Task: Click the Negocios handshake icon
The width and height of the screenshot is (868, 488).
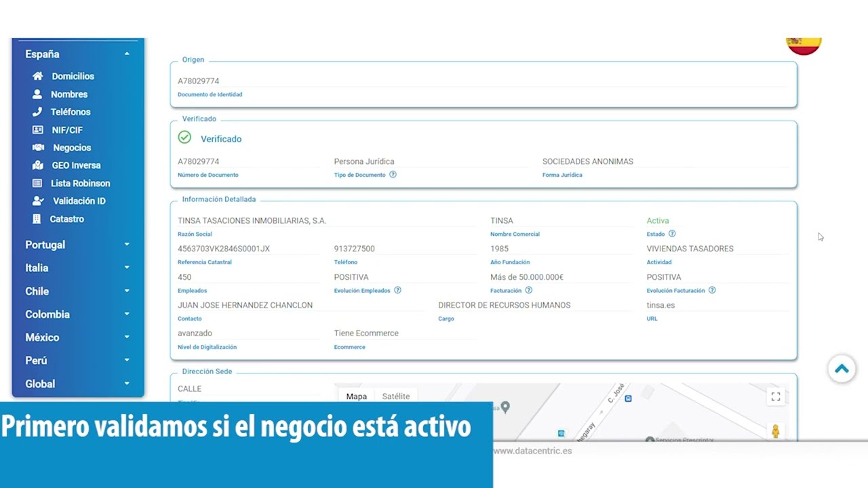Action: click(x=39, y=148)
